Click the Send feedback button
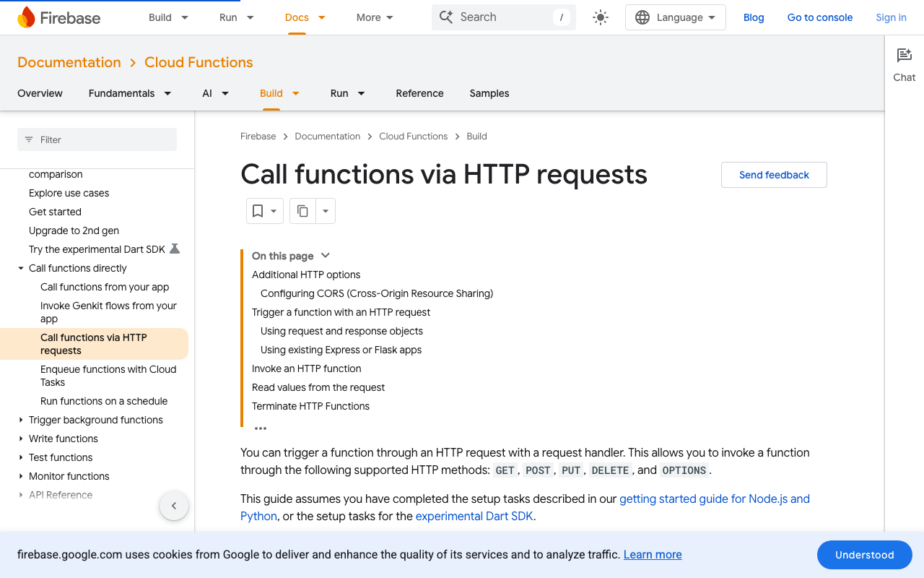924x578 pixels. pyautogui.click(x=774, y=175)
